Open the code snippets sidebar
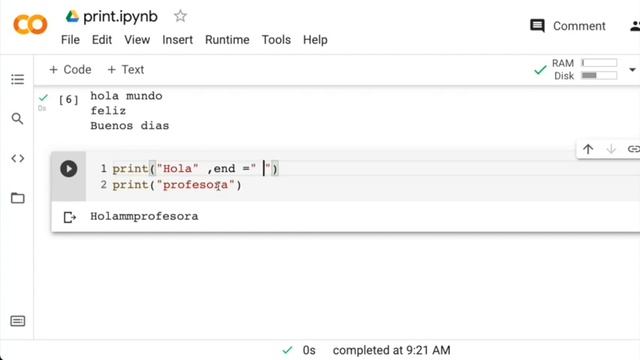This screenshot has width=640, height=360. [18, 158]
